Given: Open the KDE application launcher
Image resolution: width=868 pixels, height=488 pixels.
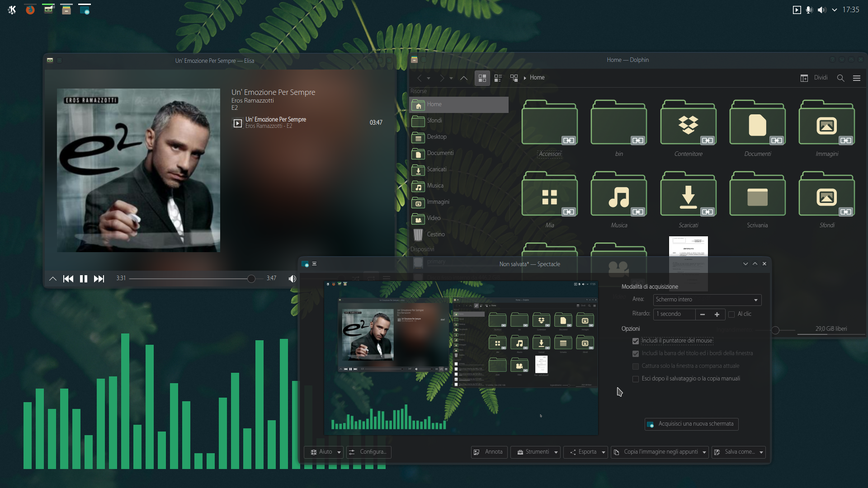Looking at the screenshot, I should (x=12, y=9).
